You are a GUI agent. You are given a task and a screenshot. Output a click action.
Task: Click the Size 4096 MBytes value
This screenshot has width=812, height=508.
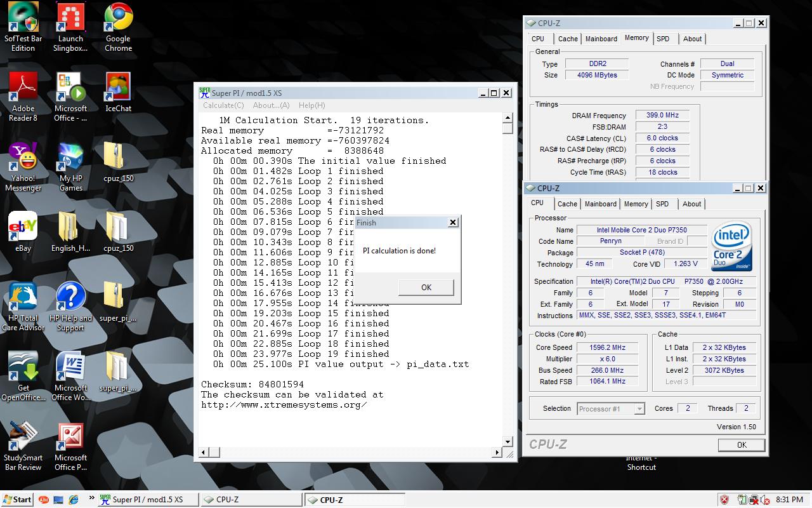[596, 75]
